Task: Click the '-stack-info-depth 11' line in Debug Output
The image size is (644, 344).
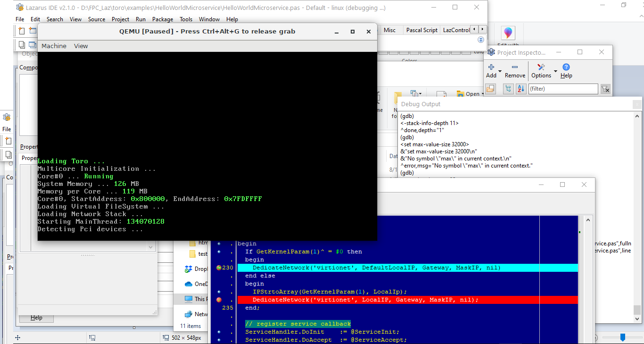Action: (429, 123)
